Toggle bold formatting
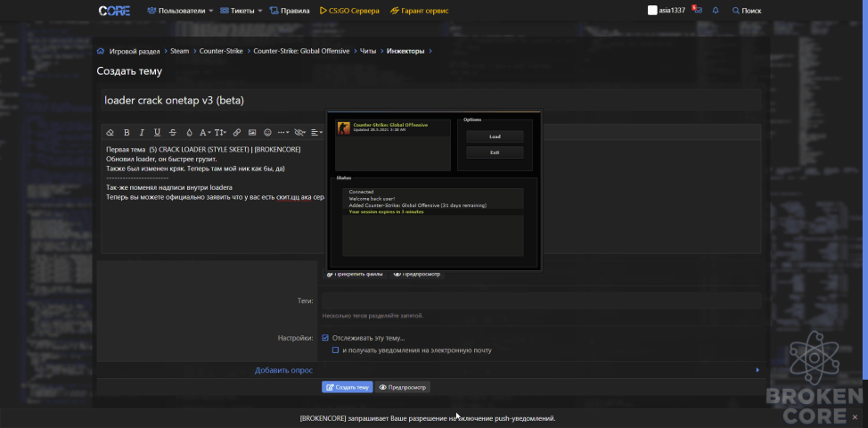Viewport: 868px width, 428px height. [x=127, y=132]
